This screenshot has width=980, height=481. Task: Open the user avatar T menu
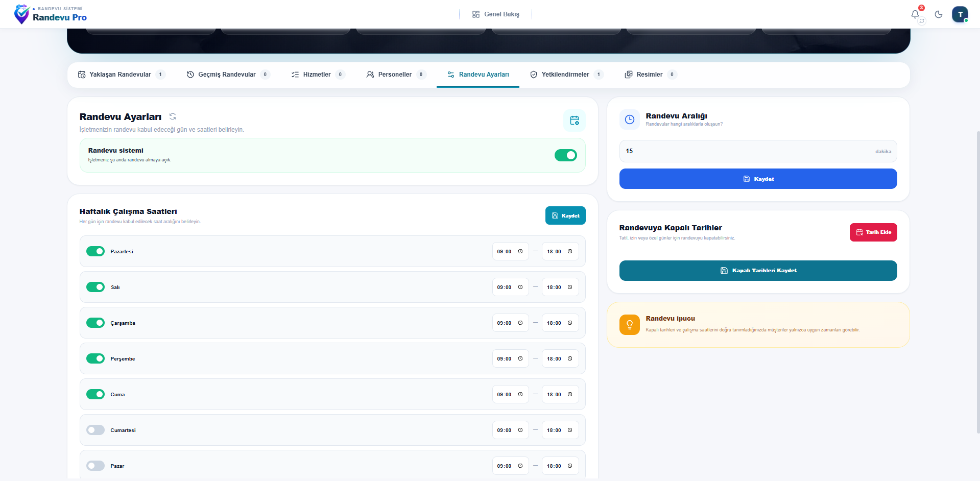(x=960, y=14)
